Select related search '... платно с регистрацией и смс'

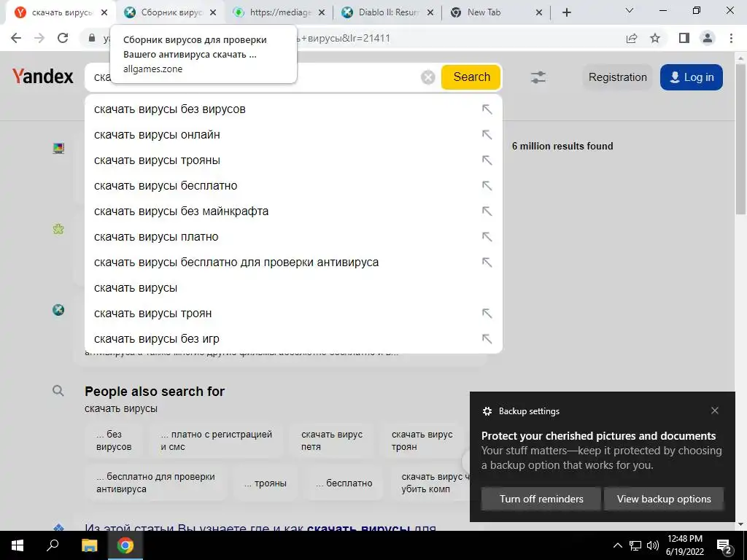point(217,440)
